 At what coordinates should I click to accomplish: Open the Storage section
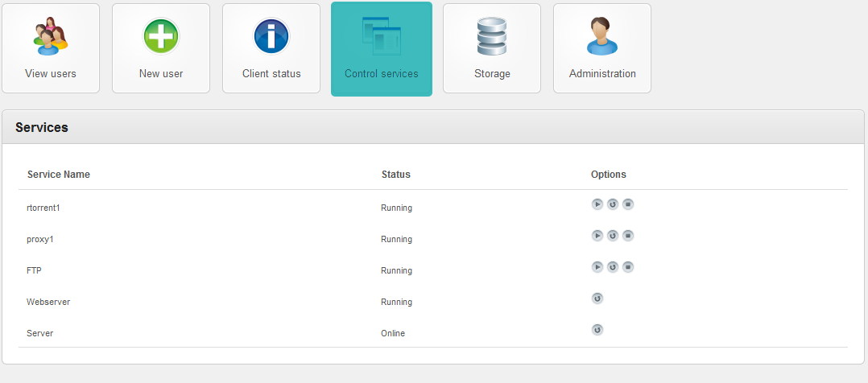[492, 48]
